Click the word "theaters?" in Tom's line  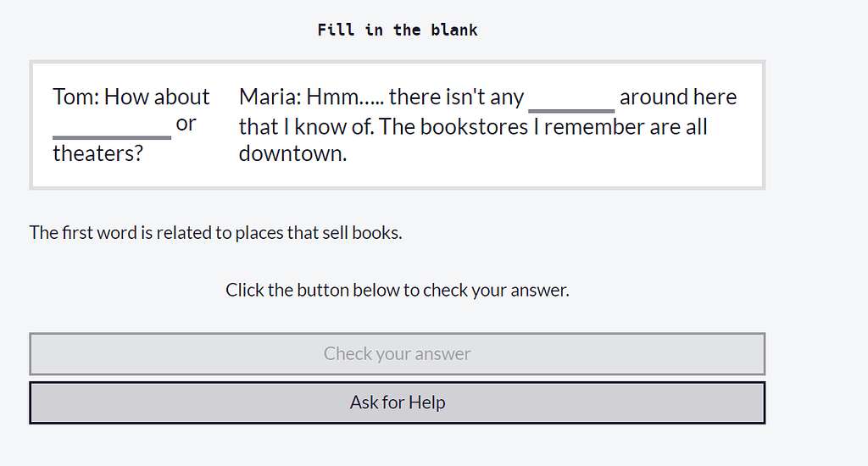[98, 153]
